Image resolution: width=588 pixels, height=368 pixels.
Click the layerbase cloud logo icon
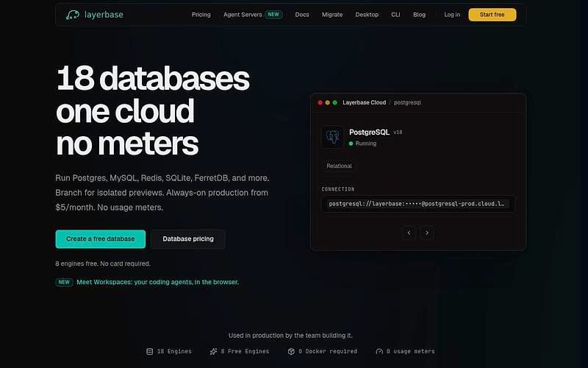pos(72,15)
